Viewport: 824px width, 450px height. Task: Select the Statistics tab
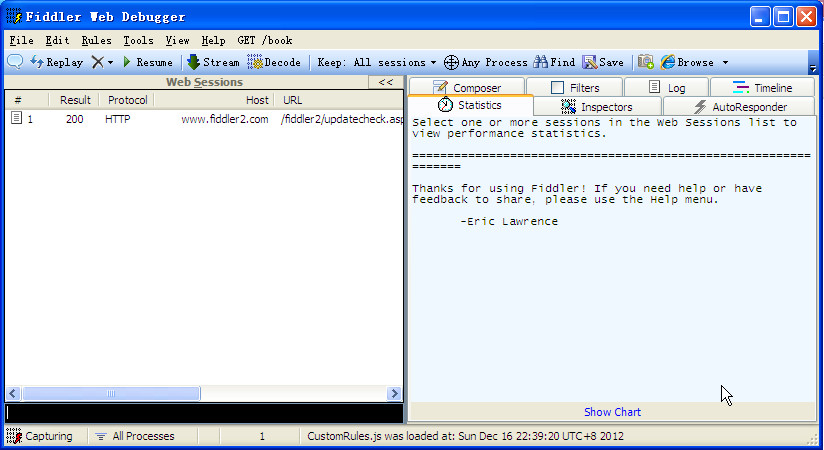point(470,105)
